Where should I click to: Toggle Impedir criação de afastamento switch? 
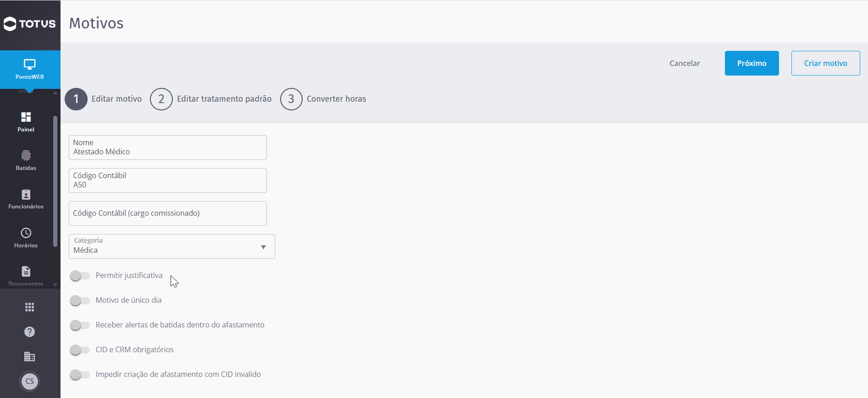click(x=80, y=375)
